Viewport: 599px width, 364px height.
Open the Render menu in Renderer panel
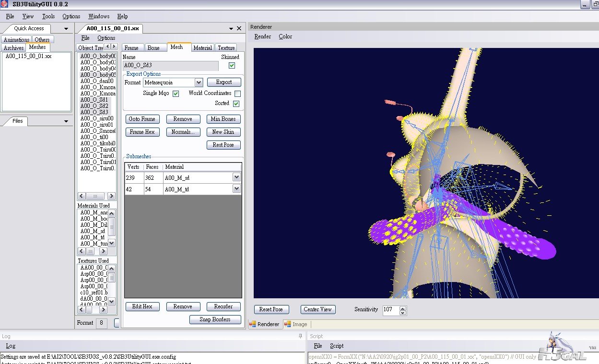coord(263,36)
